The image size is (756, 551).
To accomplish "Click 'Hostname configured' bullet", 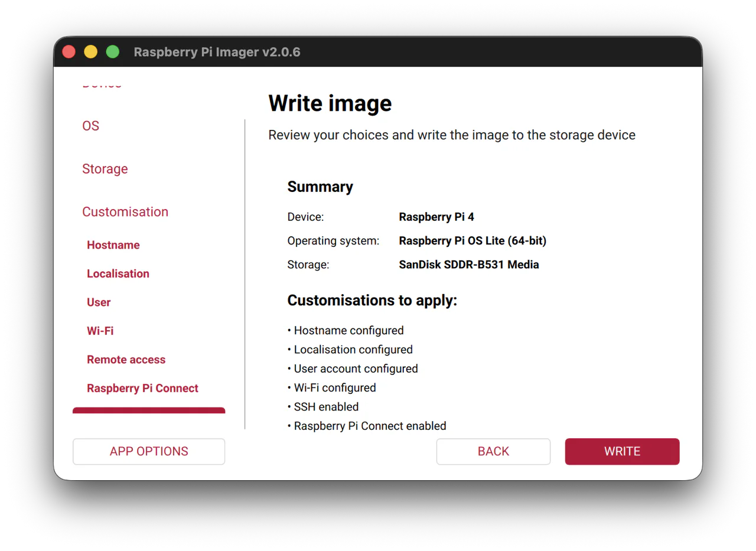I will [x=346, y=331].
